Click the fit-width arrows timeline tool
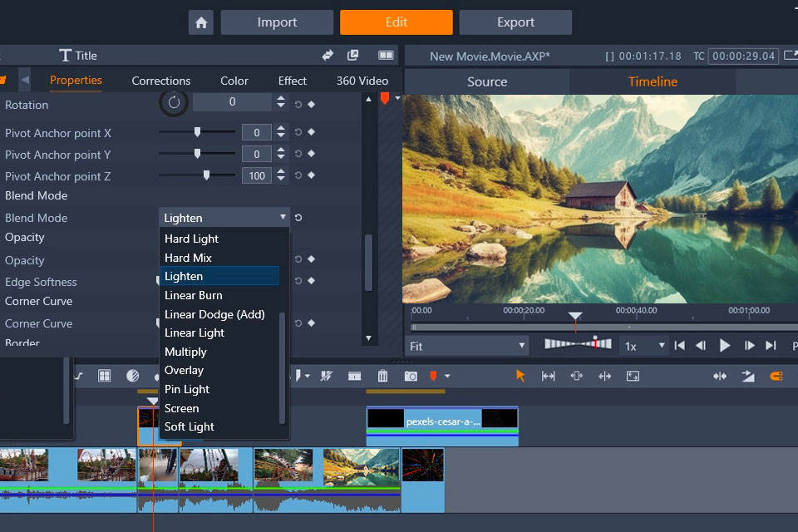This screenshot has height=532, width=798. coord(548,376)
